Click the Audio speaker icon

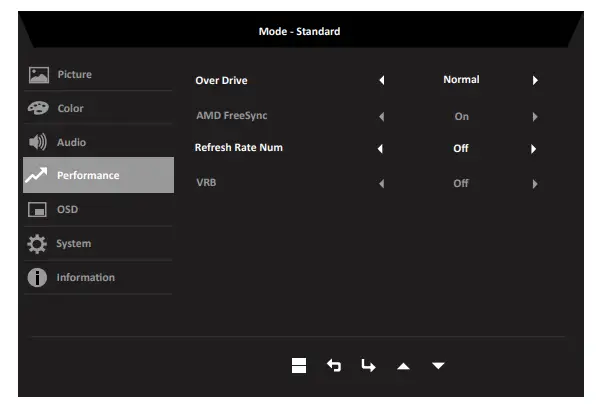tap(38, 142)
